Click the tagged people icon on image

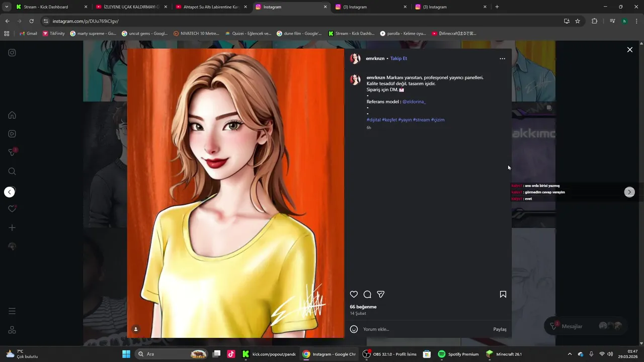click(136, 329)
